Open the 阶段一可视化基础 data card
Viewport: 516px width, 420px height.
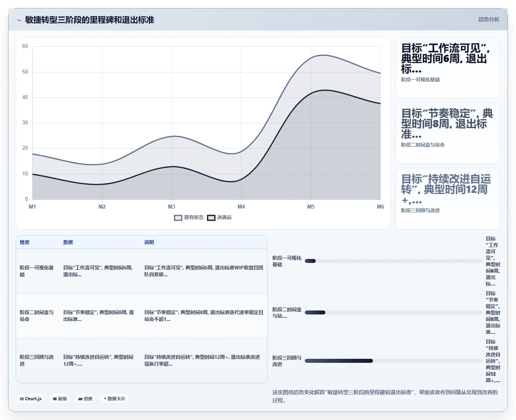(x=447, y=67)
